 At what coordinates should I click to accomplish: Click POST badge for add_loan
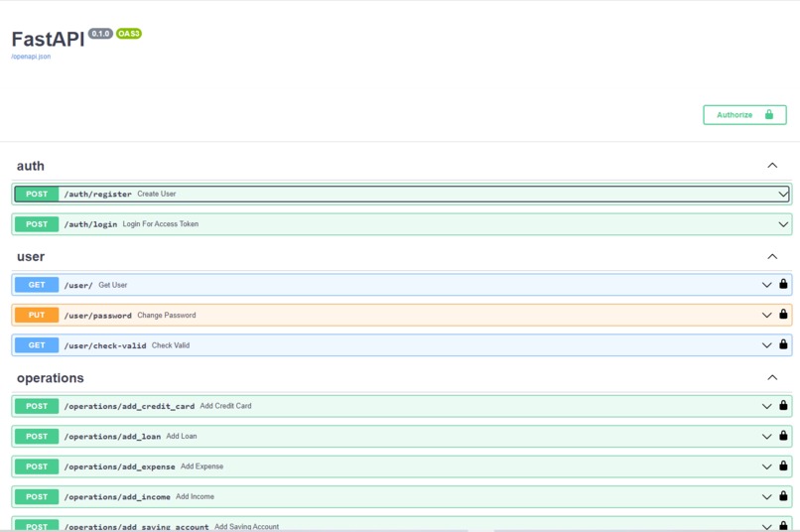[37, 436]
